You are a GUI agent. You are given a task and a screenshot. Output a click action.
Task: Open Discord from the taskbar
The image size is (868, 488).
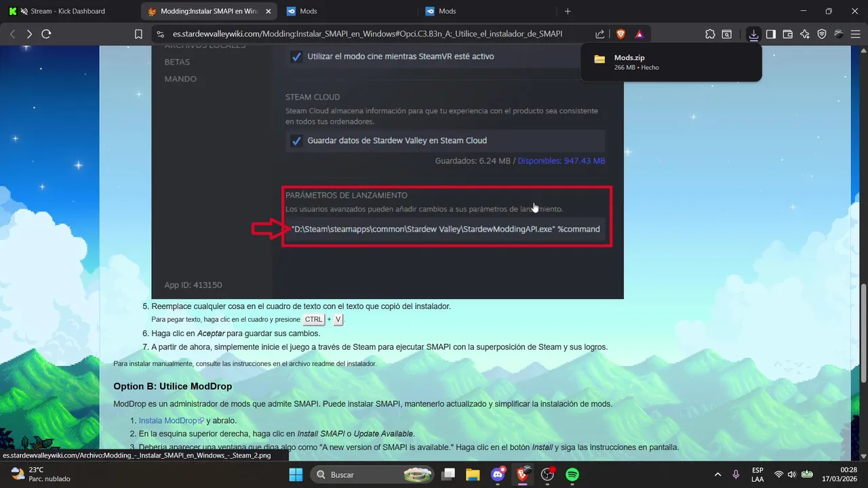pos(498,474)
